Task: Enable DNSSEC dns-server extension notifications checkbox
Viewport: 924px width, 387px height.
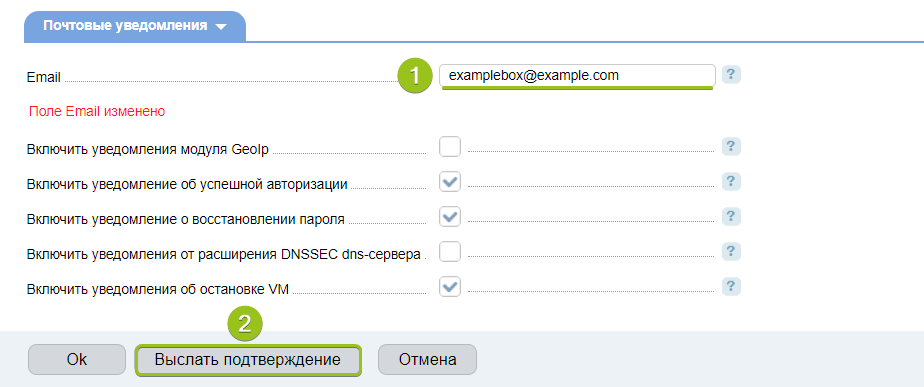Action: [x=450, y=252]
